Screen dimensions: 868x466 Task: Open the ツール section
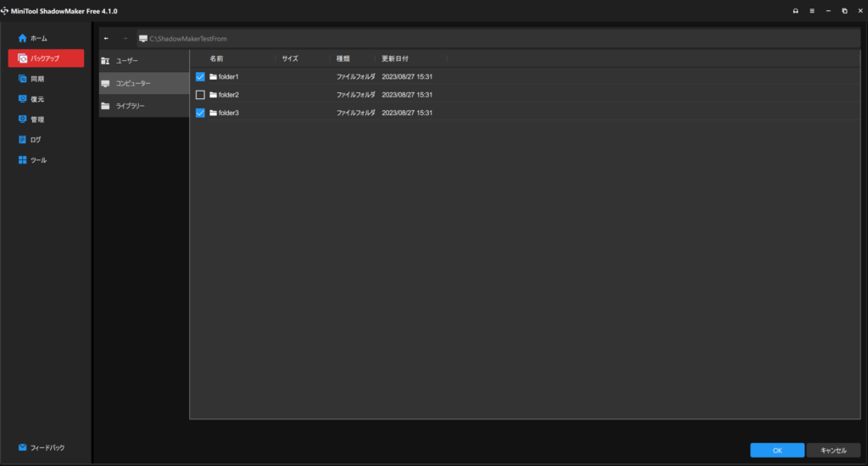click(x=33, y=160)
